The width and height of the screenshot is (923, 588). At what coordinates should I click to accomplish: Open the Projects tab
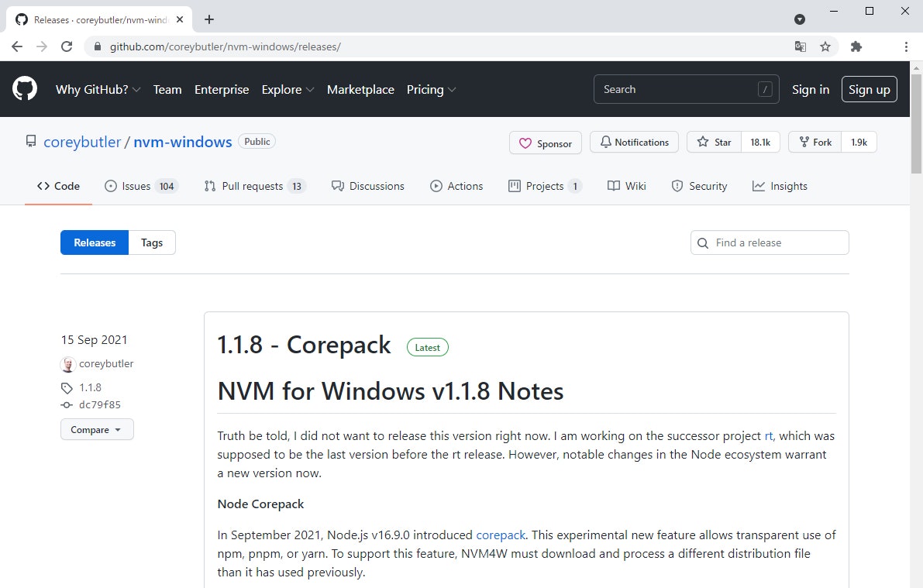tap(545, 186)
